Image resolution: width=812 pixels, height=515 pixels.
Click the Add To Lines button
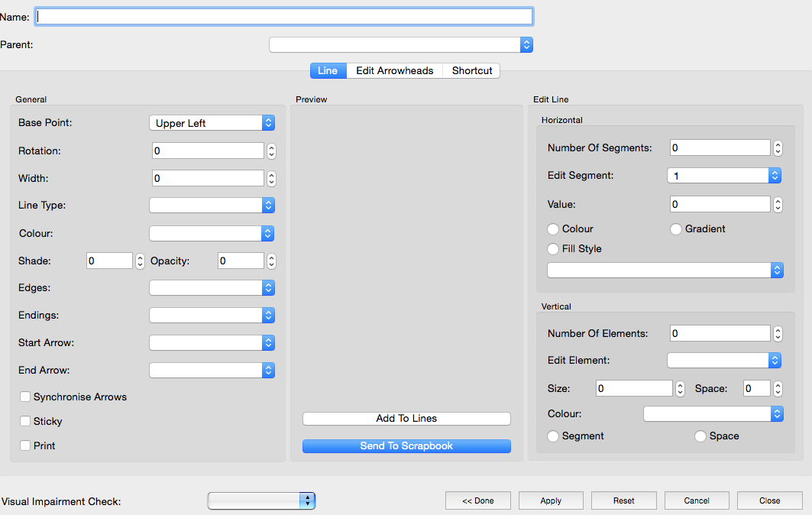coord(406,419)
